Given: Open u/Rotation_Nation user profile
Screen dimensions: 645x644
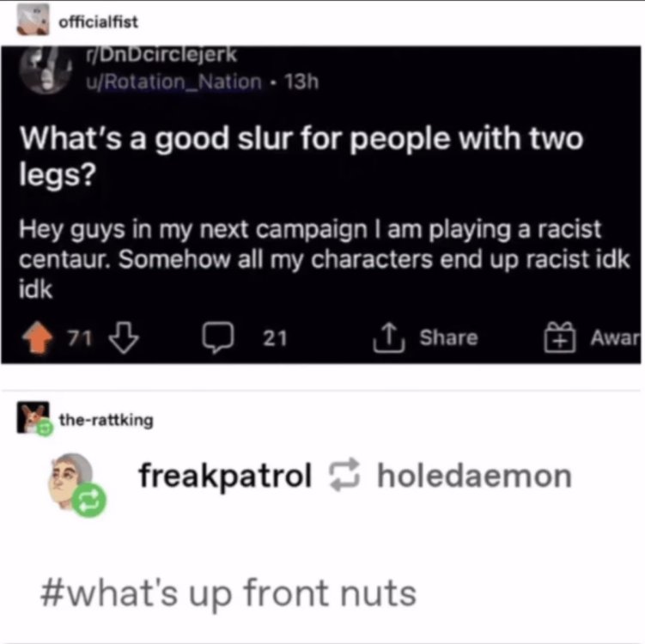Looking at the screenshot, I should 173,82.
